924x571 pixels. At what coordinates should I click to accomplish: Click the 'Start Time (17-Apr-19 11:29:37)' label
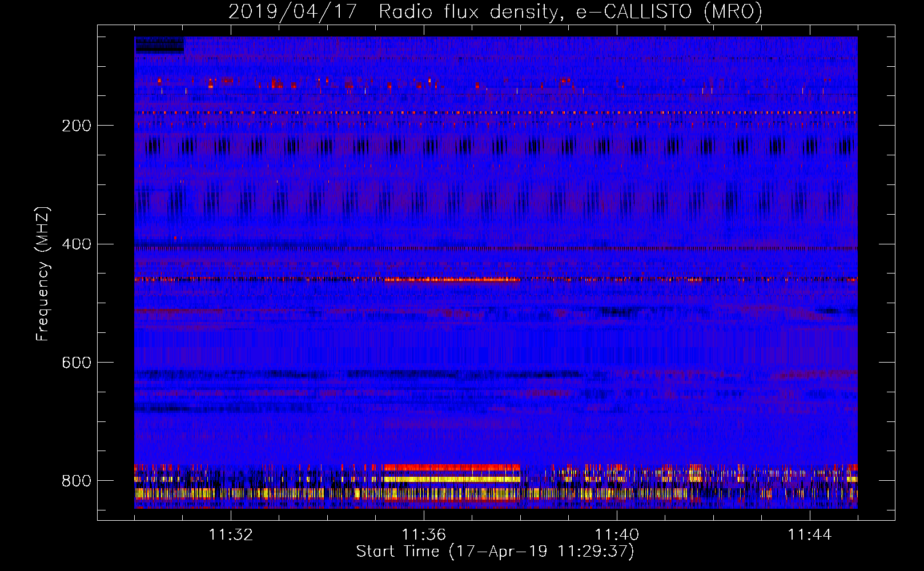[495, 552]
